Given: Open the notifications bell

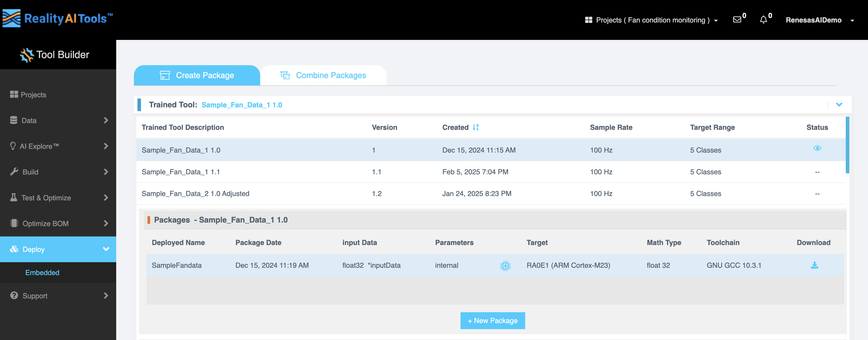Looking at the screenshot, I should tap(763, 20).
